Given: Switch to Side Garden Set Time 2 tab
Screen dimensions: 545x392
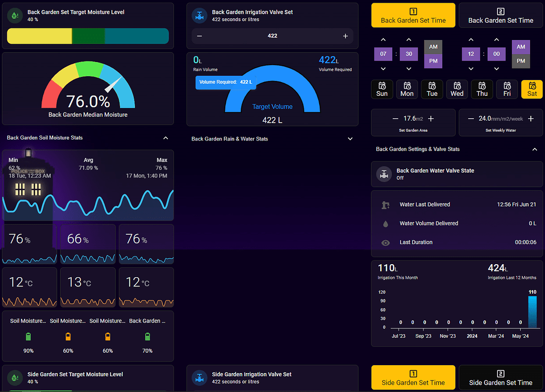Looking at the screenshot, I should click(x=501, y=377).
